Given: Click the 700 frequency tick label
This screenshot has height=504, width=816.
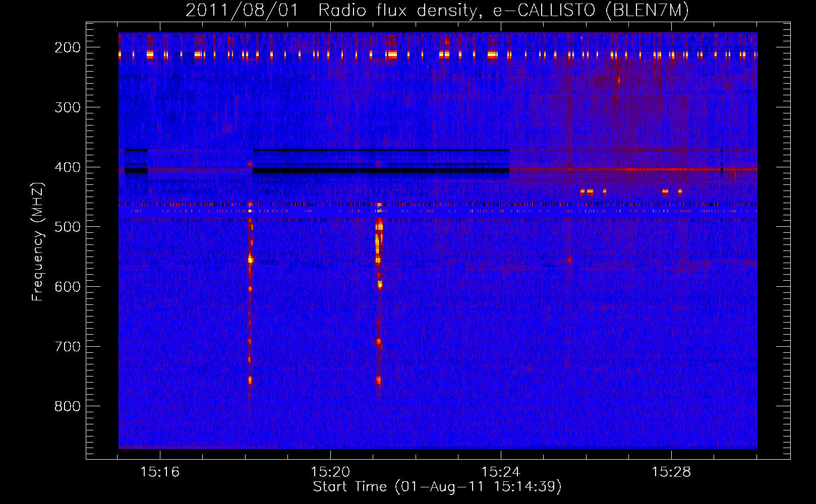Looking at the screenshot, I should [x=68, y=347].
